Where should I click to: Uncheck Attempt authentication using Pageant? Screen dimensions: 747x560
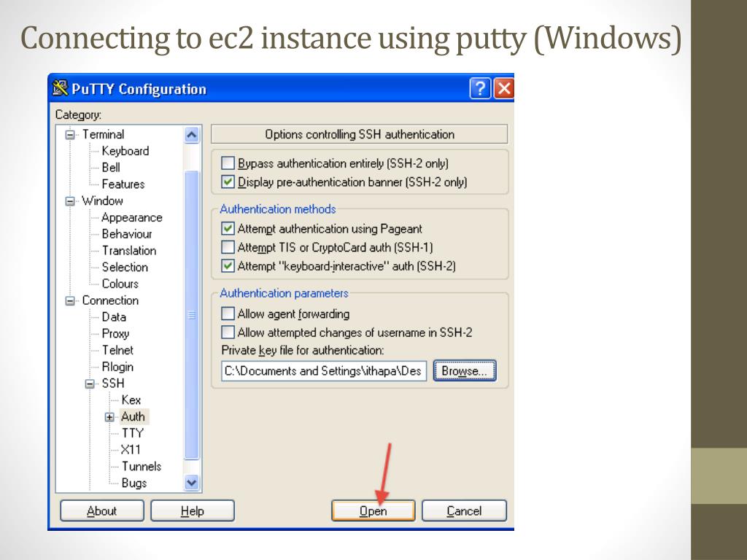[228, 228]
